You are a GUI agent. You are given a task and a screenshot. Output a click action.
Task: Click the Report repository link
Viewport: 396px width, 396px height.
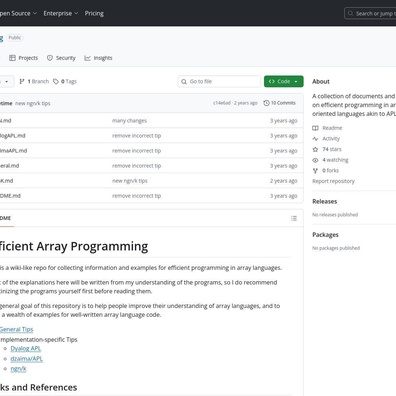333,181
